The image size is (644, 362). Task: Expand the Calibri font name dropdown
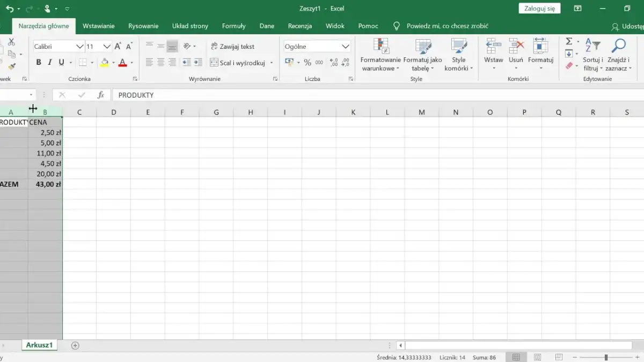click(x=79, y=47)
